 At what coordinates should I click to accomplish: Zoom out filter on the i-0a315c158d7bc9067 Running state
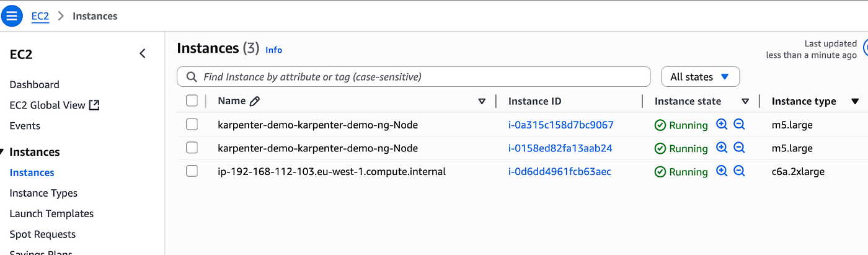[x=739, y=125]
